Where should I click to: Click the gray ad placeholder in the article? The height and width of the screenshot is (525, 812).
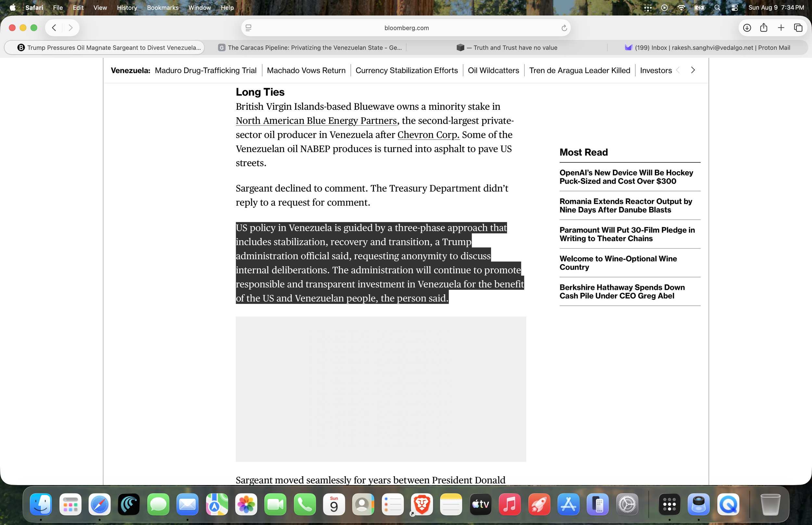click(381, 389)
